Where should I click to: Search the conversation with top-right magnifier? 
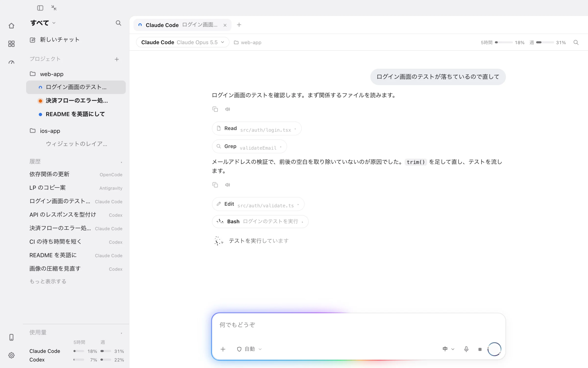coord(576,42)
